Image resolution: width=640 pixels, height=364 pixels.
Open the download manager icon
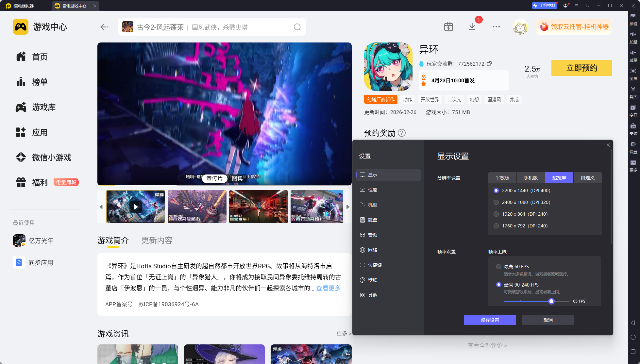point(472,27)
